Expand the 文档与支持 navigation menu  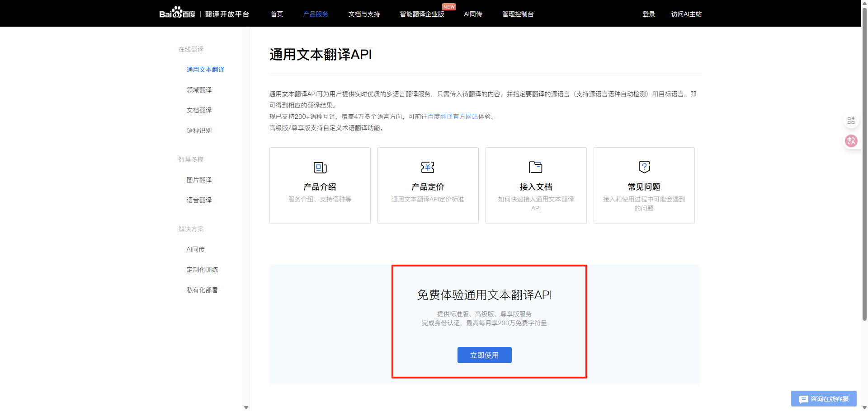click(364, 14)
